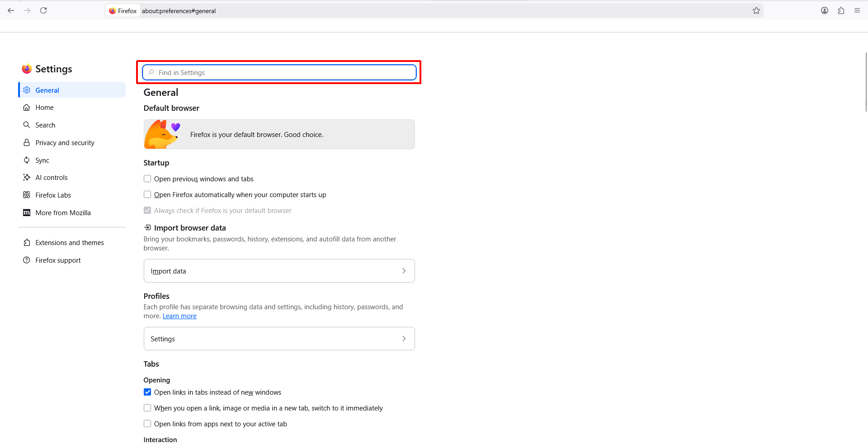868x448 pixels.
Task: Open the Home settings category
Action: [x=72, y=108]
